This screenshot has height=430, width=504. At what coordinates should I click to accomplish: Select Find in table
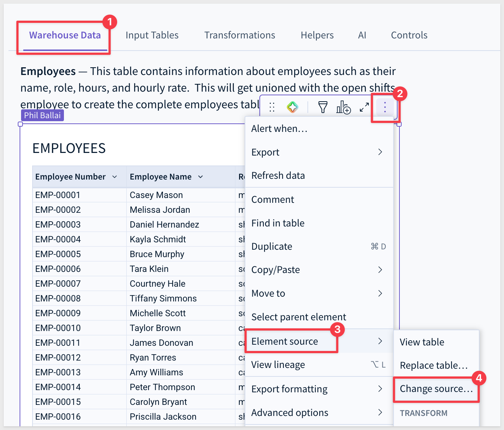(x=319, y=223)
